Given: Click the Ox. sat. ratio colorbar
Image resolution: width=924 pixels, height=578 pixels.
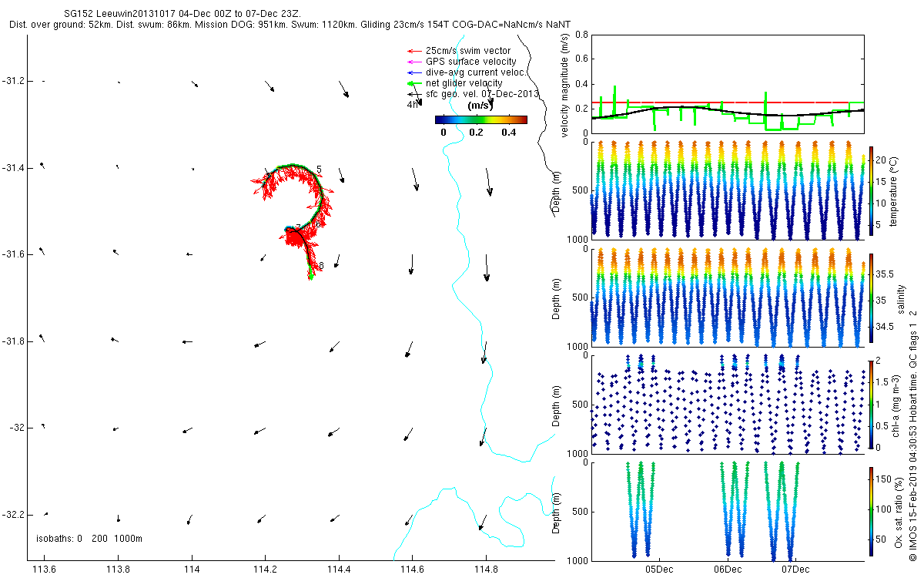Looking at the screenshot, I should coord(872,510).
